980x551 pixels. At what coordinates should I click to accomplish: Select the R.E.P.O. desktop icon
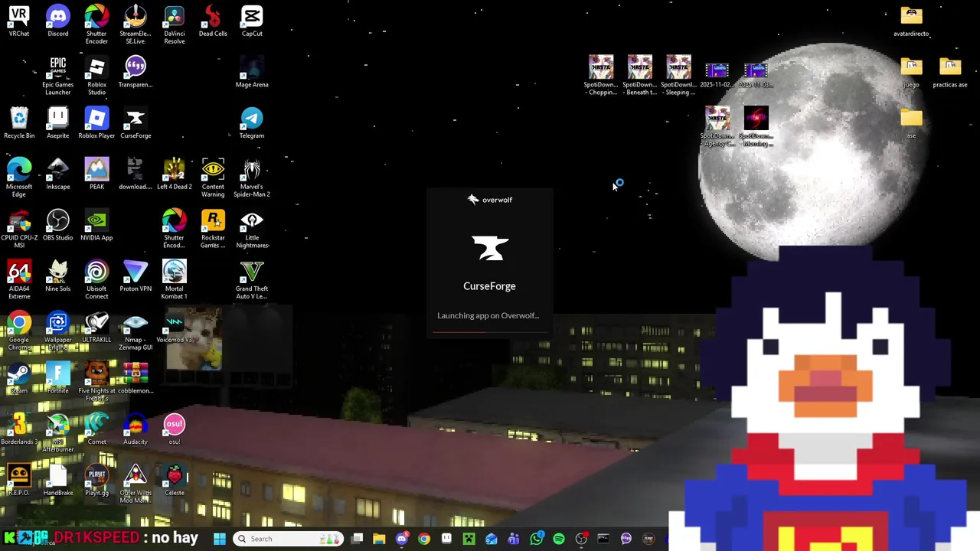click(x=19, y=481)
